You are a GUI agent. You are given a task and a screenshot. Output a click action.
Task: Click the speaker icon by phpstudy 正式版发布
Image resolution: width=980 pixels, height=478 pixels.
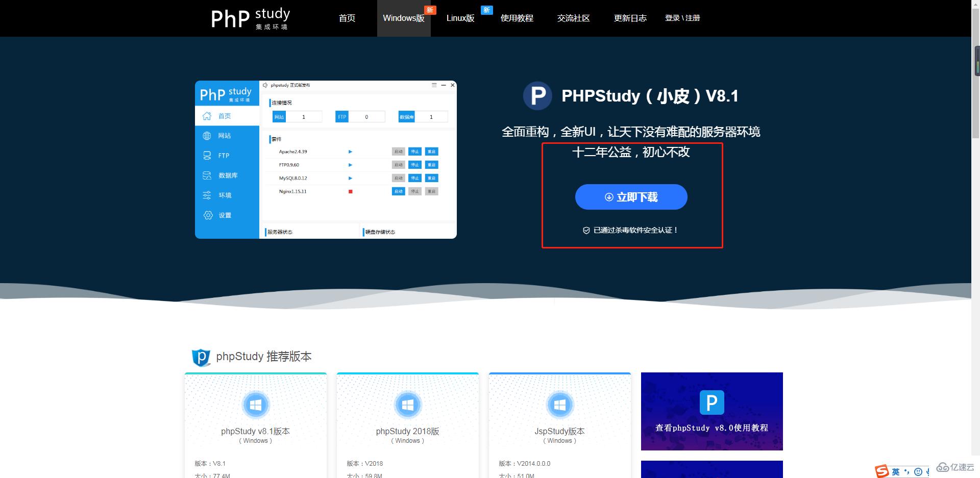point(265,85)
